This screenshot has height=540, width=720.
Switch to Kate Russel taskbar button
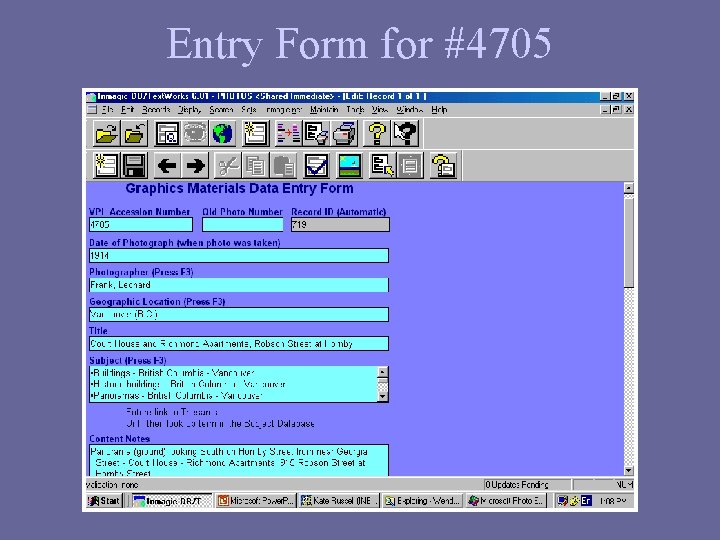click(339, 501)
